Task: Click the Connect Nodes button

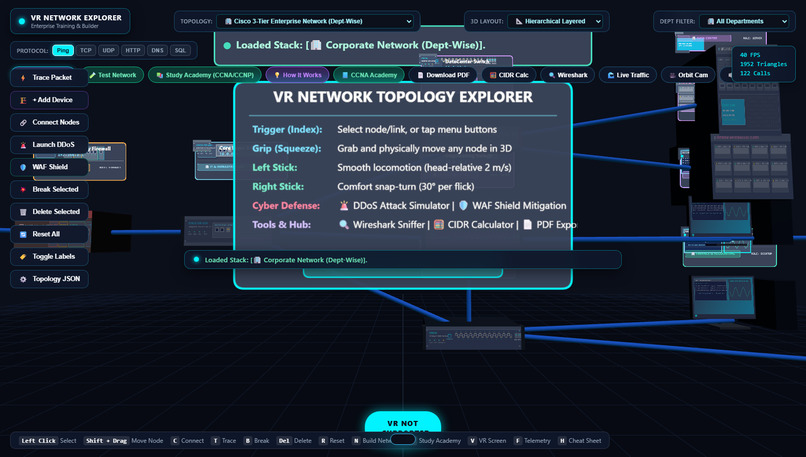Action: coord(49,122)
